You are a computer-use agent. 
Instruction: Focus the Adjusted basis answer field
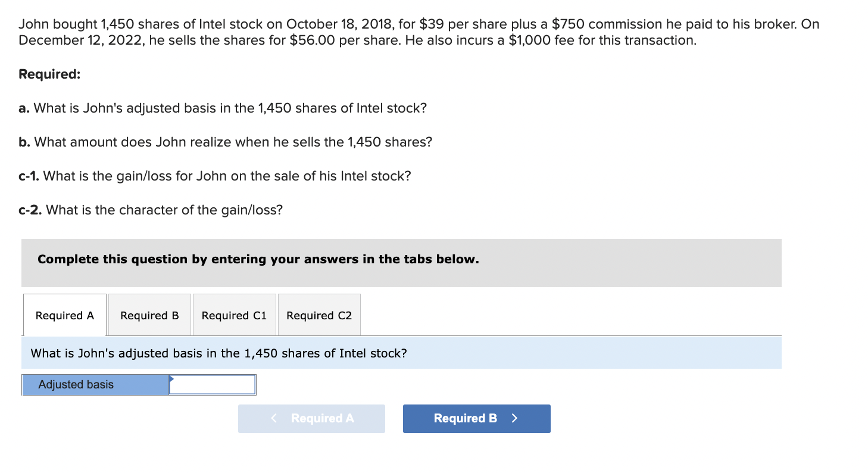pos(213,385)
